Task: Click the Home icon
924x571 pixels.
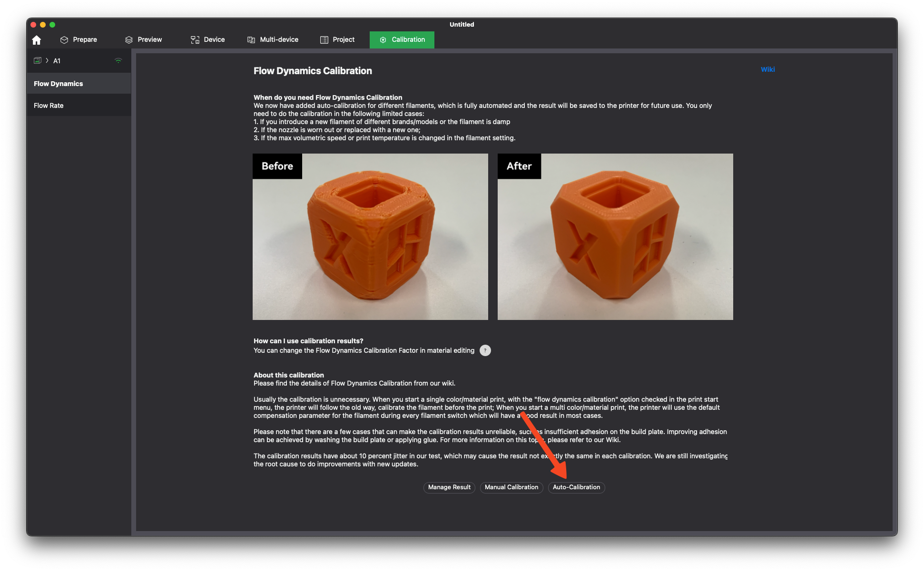Action: tap(37, 40)
